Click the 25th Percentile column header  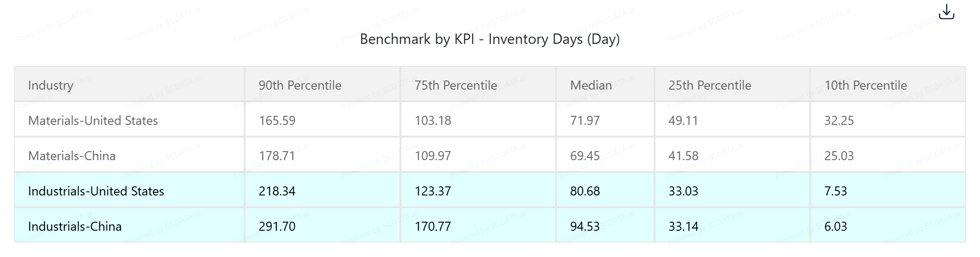coord(710,85)
